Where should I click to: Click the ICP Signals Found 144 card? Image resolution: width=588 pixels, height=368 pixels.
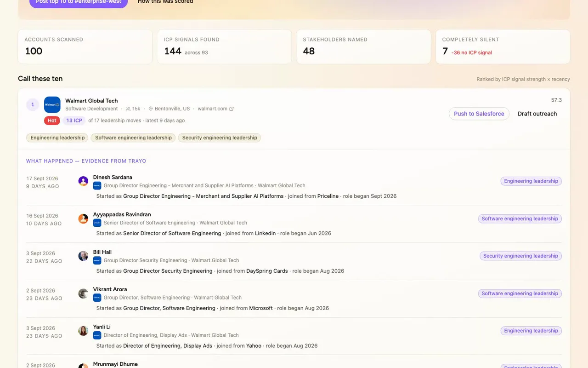point(224,47)
